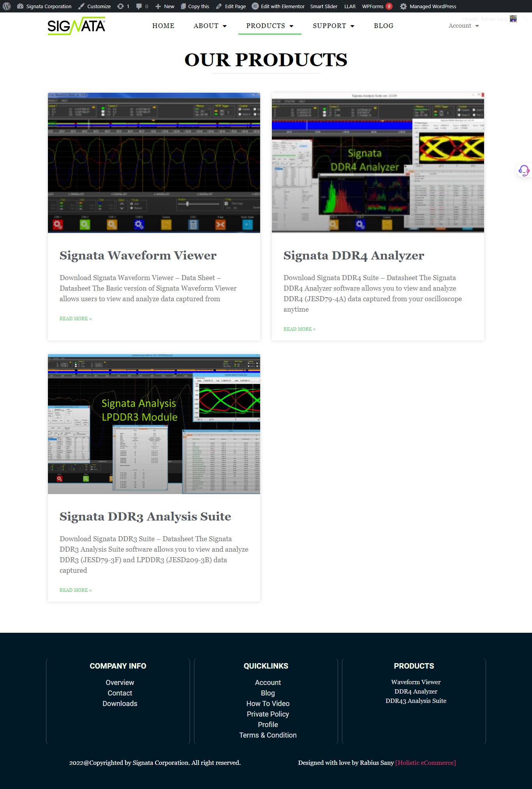Open the Signata Waveform Viewer title
This screenshot has height=789, width=532.
tap(138, 255)
